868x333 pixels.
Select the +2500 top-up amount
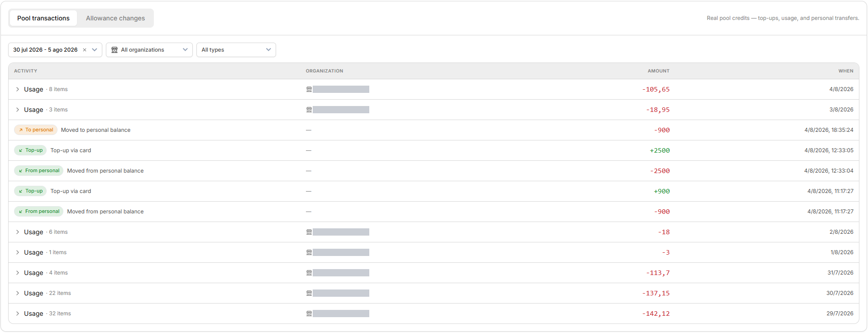click(x=660, y=151)
